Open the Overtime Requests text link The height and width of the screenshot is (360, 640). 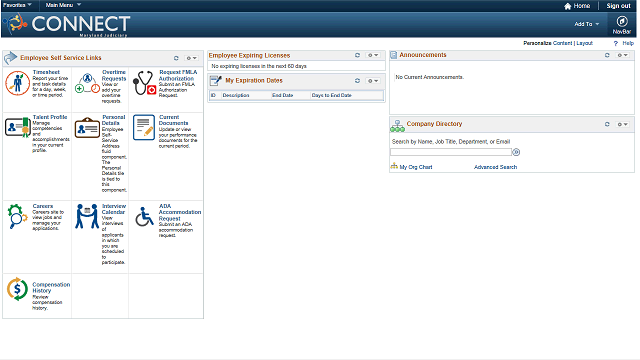114,75
